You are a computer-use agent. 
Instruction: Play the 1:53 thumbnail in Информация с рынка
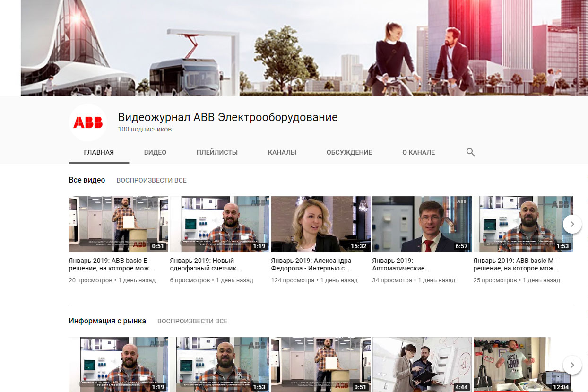click(220, 365)
